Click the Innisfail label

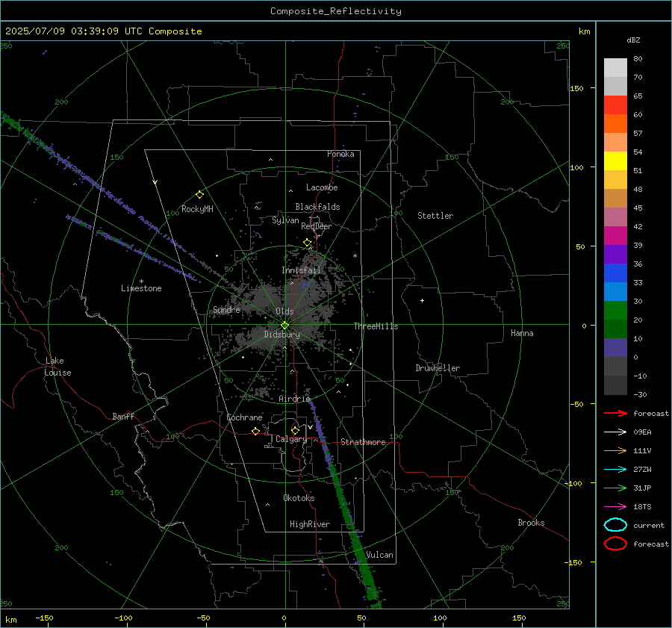pyautogui.click(x=301, y=270)
